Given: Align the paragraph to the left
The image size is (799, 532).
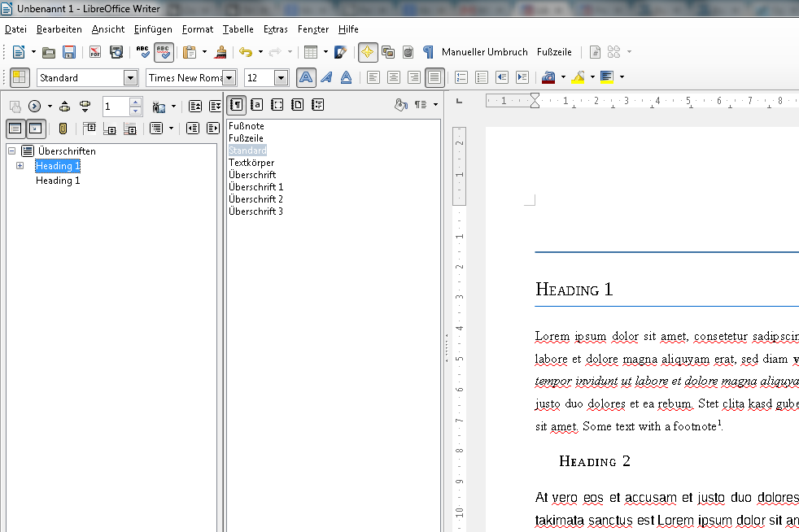Looking at the screenshot, I should tap(373, 77).
